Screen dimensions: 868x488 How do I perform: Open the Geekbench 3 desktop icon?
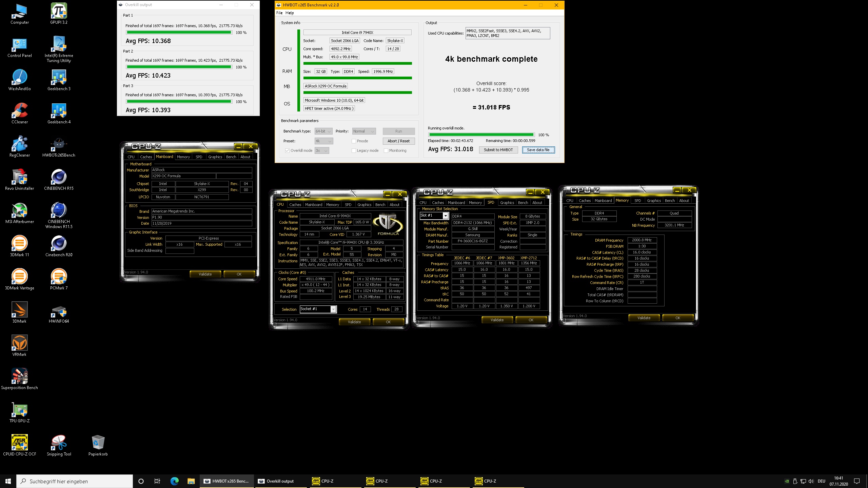pyautogui.click(x=59, y=80)
